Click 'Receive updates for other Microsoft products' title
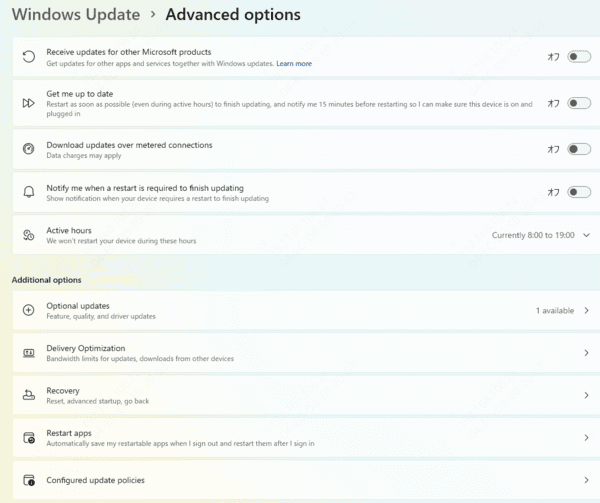This screenshot has height=503, width=600. point(129,52)
